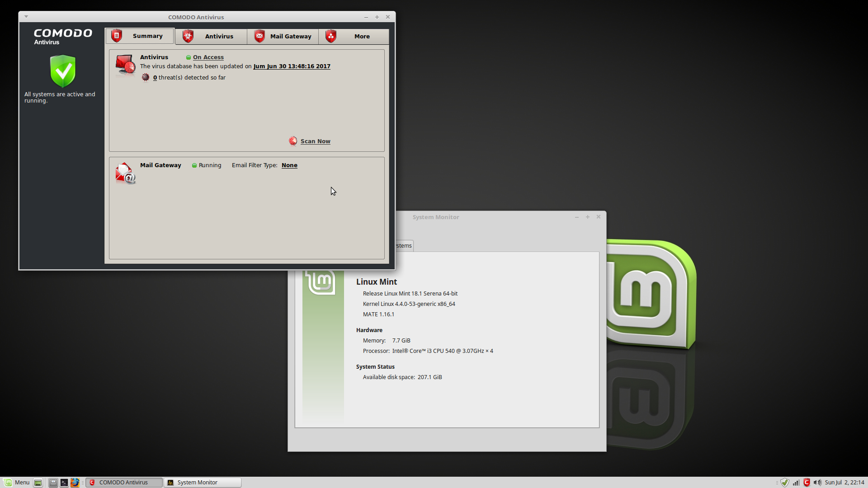Click the "Hardware" heading in System Monitor
The width and height of the screenshot is (868, 488).
point(369,330)
